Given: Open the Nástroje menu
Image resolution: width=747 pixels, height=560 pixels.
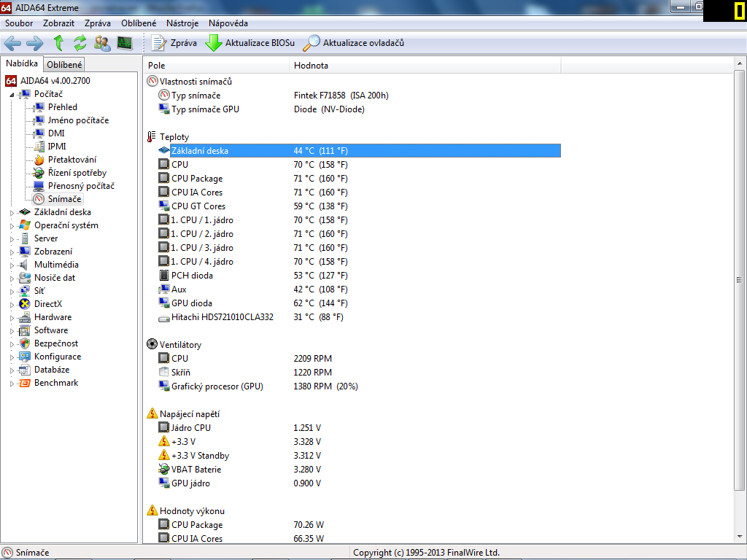Looking at the screenshot, I should click(x=182, y=23).
